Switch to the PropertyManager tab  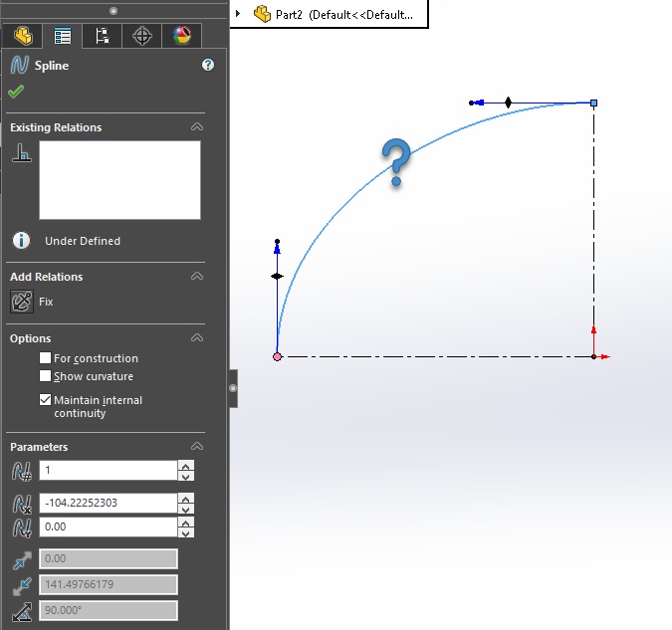point(62,36)
